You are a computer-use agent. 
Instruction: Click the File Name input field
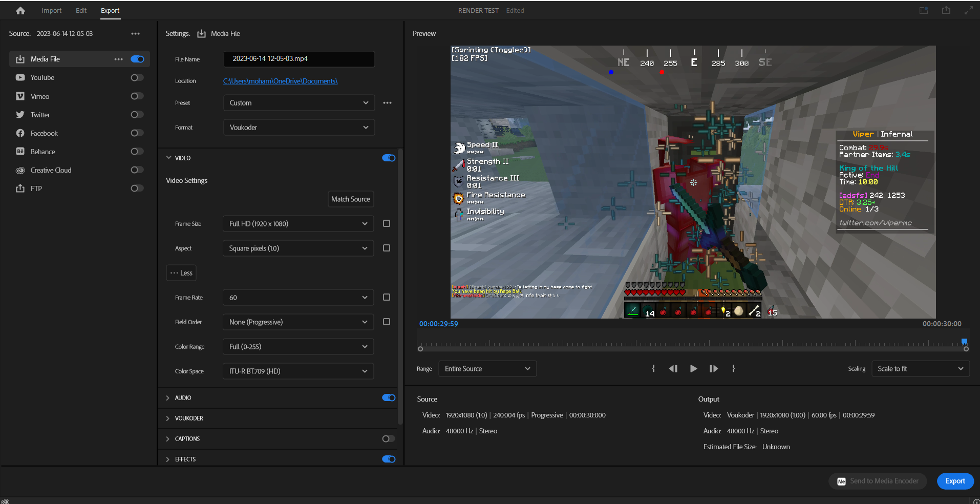299,59
